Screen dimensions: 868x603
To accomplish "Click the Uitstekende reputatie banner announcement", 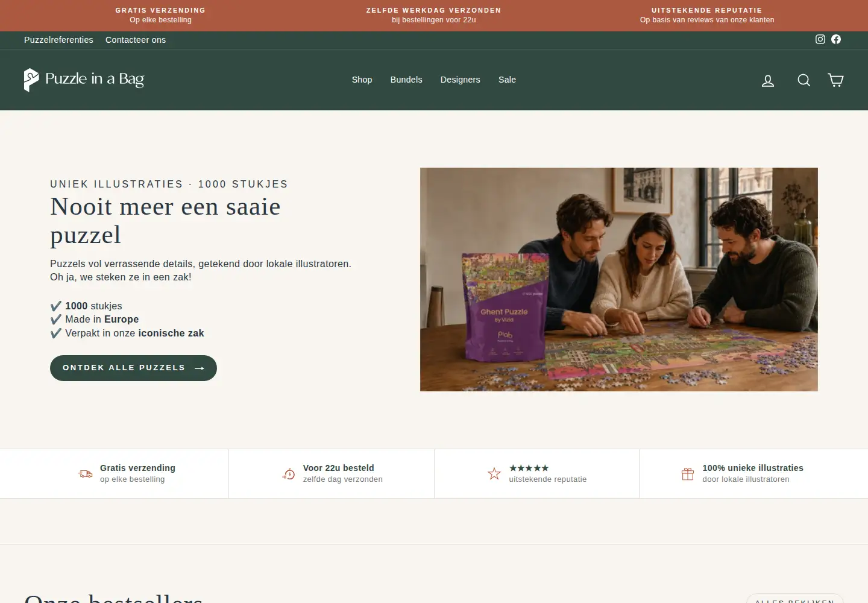I will (707, 15).
